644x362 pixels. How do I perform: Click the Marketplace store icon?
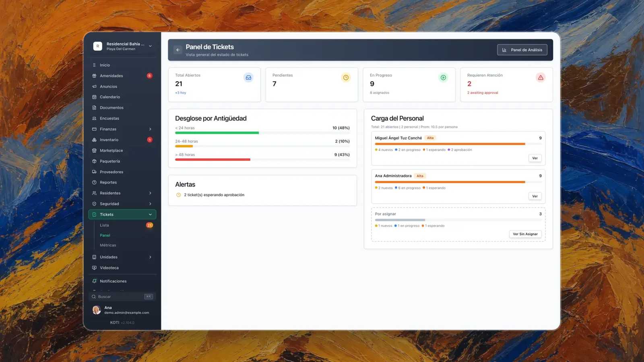(94, 150)
